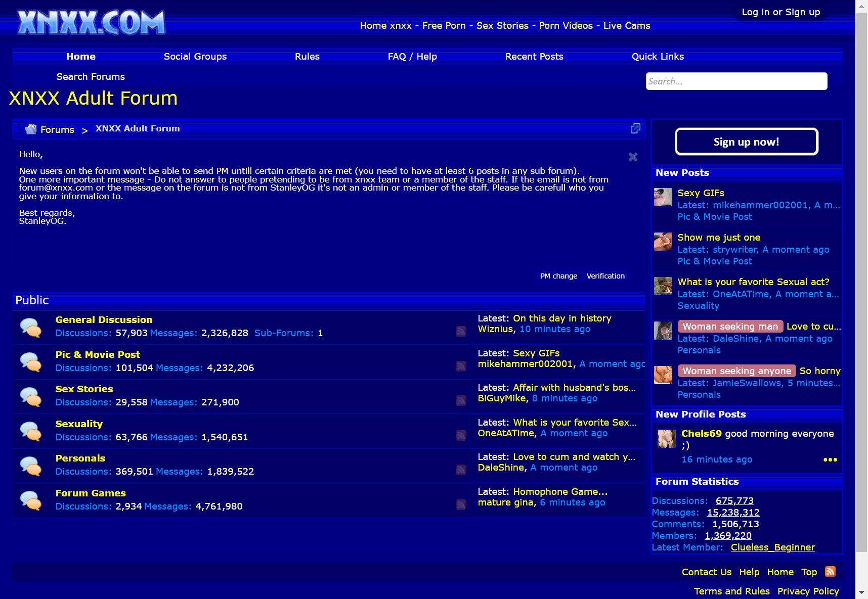Click the Sex Stories speech bubble icon

tap(31, 396)
